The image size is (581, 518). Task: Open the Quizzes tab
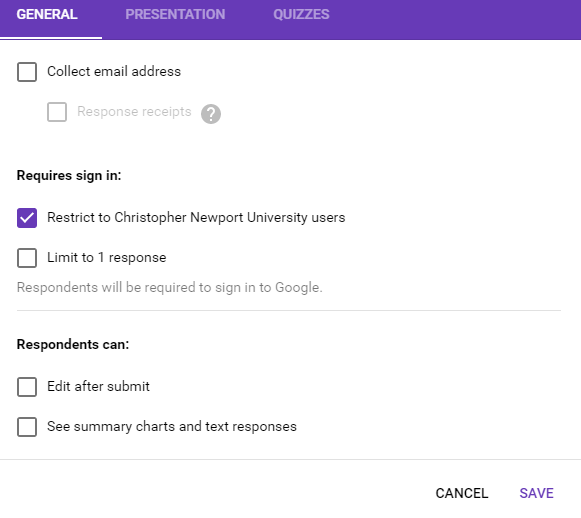pyautogui.click(x=301, y=14)
